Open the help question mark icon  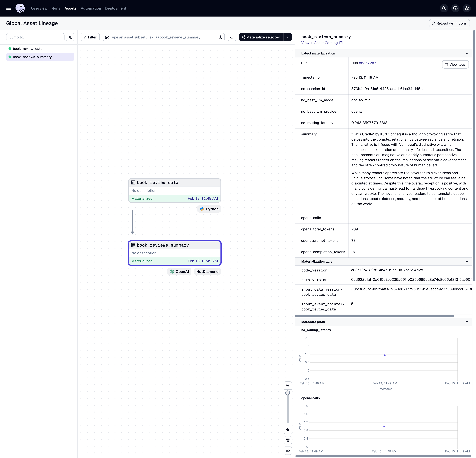[455, 8]
